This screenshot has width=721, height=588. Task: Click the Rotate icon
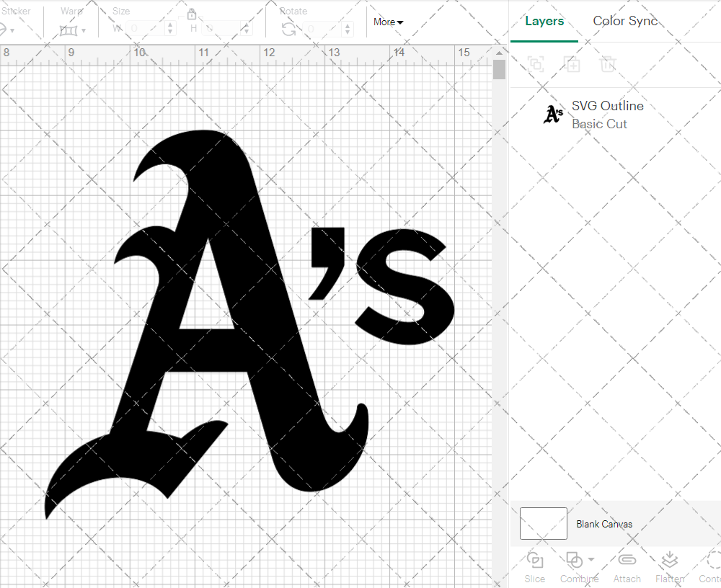[289, 30]
